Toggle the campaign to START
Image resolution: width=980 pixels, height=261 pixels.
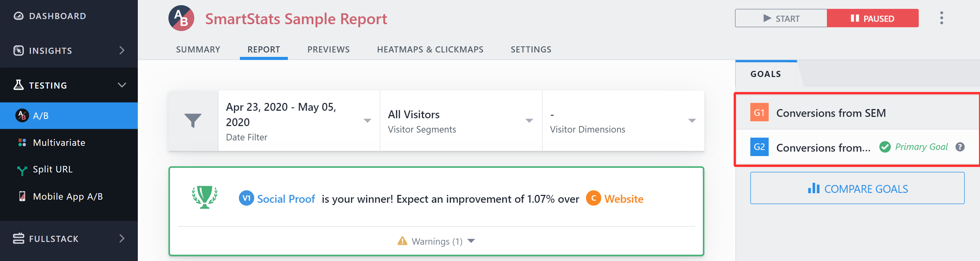click(781, 18)
